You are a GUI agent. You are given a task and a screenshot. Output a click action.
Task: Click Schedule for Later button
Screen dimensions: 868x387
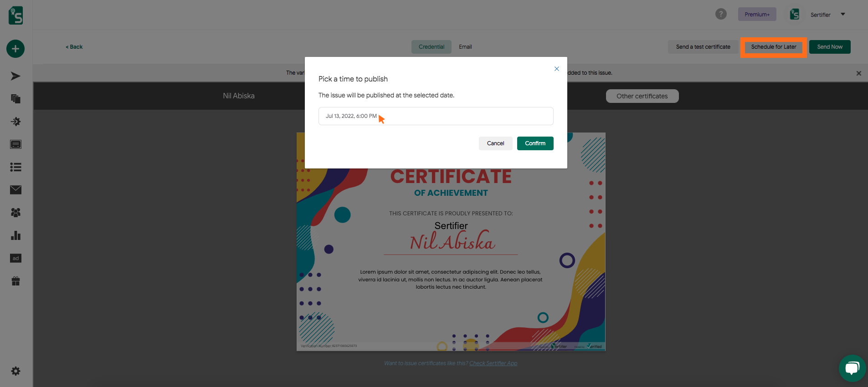coord(774,47)
